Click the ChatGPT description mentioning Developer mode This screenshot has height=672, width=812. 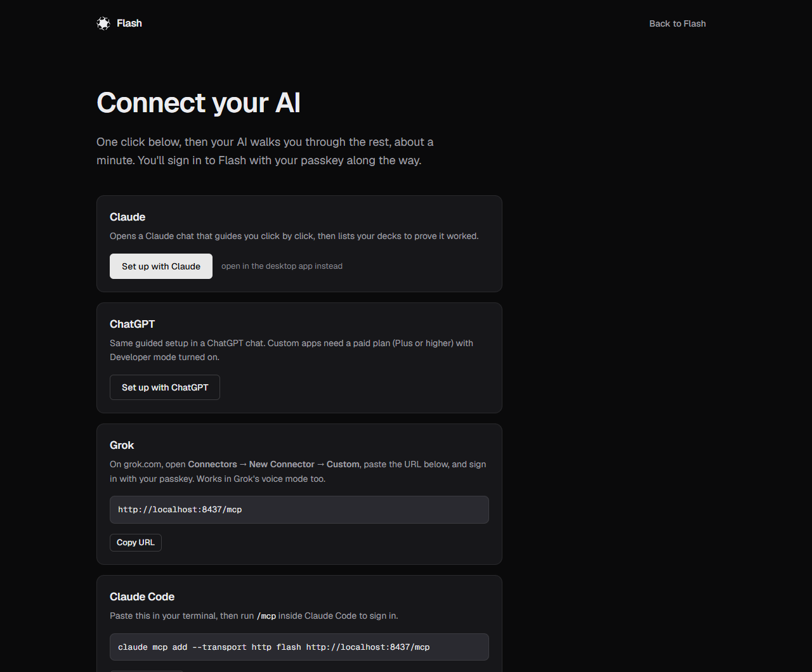click(292, 350)
